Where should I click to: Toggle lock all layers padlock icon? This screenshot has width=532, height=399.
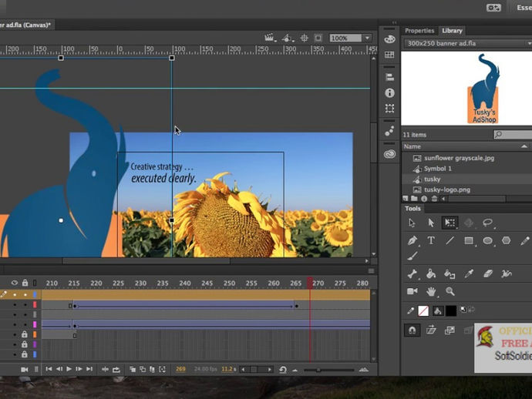tap(25, 283)
